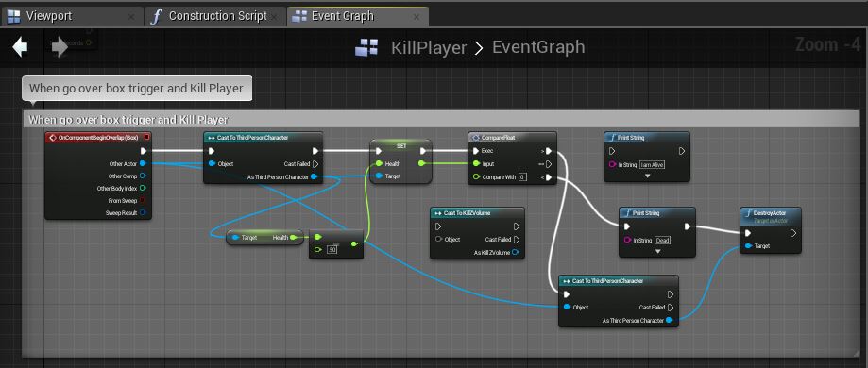Click the greater-than output pin on CompareFloat
868x368 pixels.
pyautogui.click(x=548, y=151)
